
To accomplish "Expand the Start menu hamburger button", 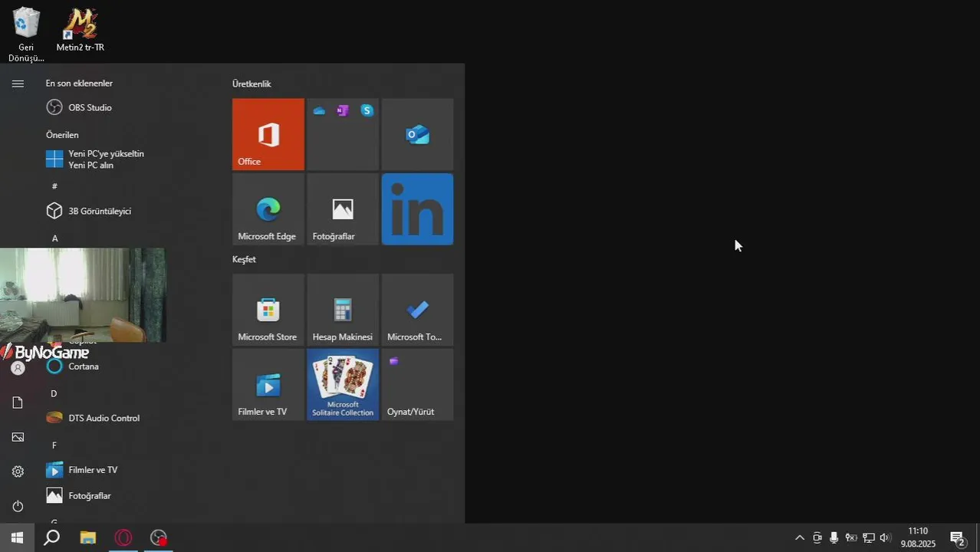I will pos(18,84).
